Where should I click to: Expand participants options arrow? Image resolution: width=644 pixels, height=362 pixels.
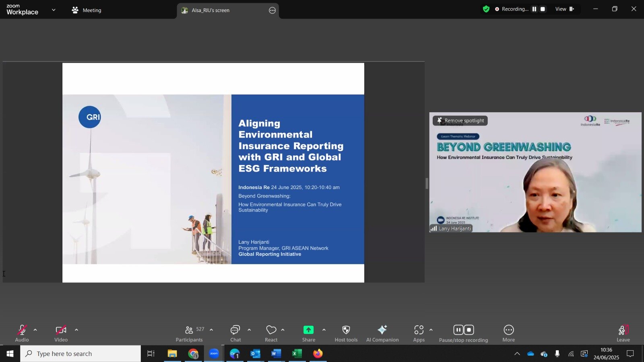(211, 330)
